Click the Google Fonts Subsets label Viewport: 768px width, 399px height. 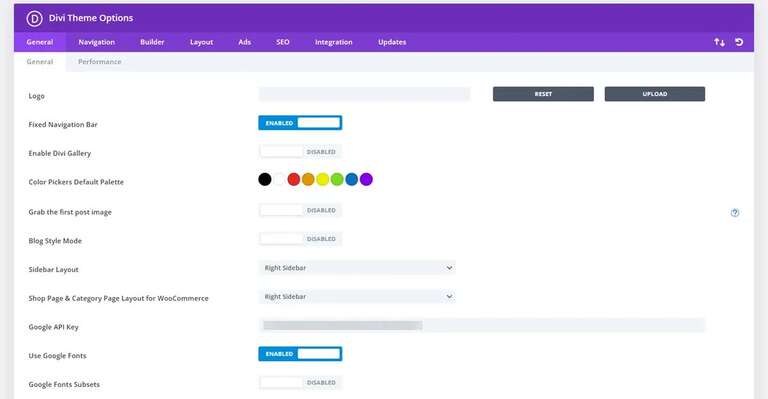[64, 384]
